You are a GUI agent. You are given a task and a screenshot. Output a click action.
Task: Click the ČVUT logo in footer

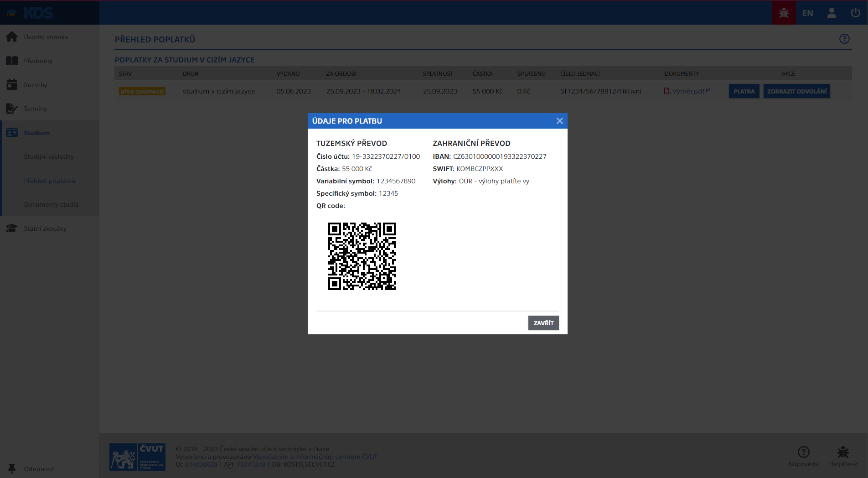[137, 457]
